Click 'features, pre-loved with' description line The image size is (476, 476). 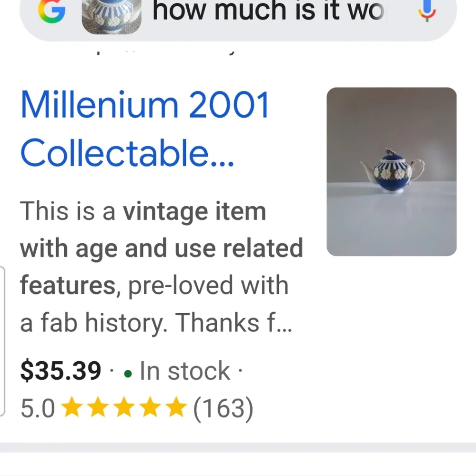point(154,285)
